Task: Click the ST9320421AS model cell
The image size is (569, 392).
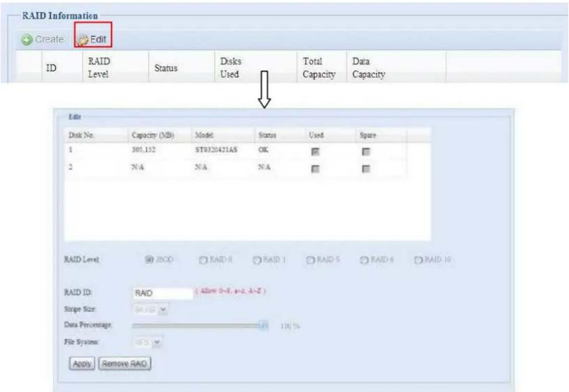Action: pyautogui.click(x=216, y=150)
